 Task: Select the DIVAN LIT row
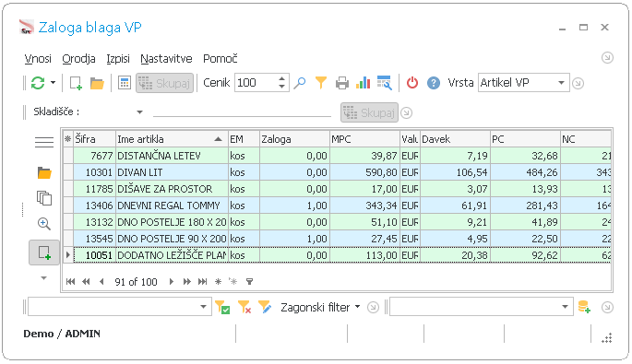(337, 172)
